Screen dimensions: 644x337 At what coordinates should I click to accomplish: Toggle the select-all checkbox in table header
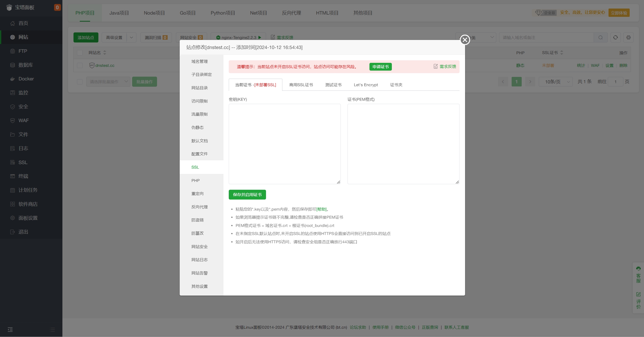pyautogui.click(x=80, y=53)
